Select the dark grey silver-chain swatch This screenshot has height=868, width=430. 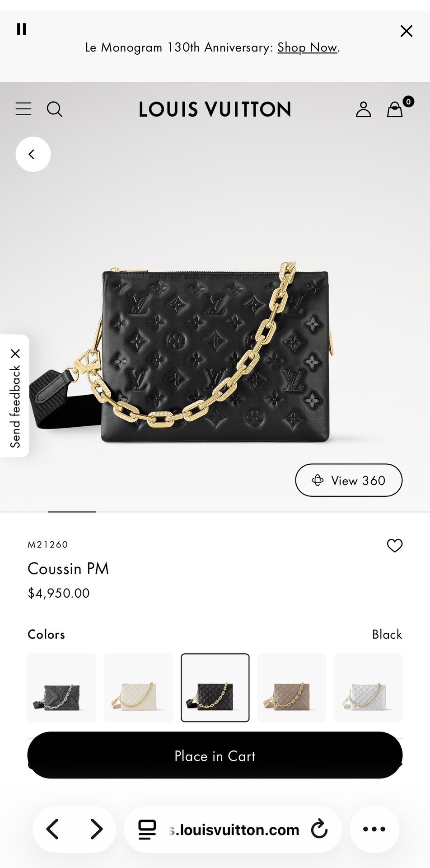62,688
